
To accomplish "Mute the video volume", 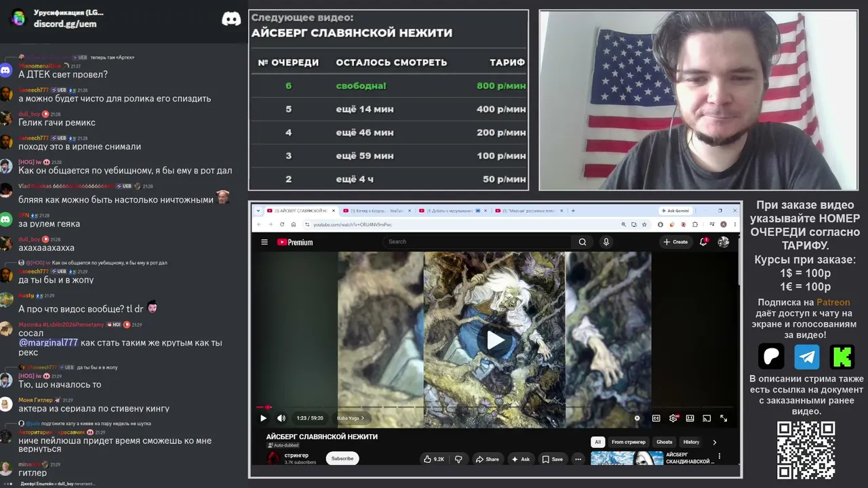I will coord(281,418).
